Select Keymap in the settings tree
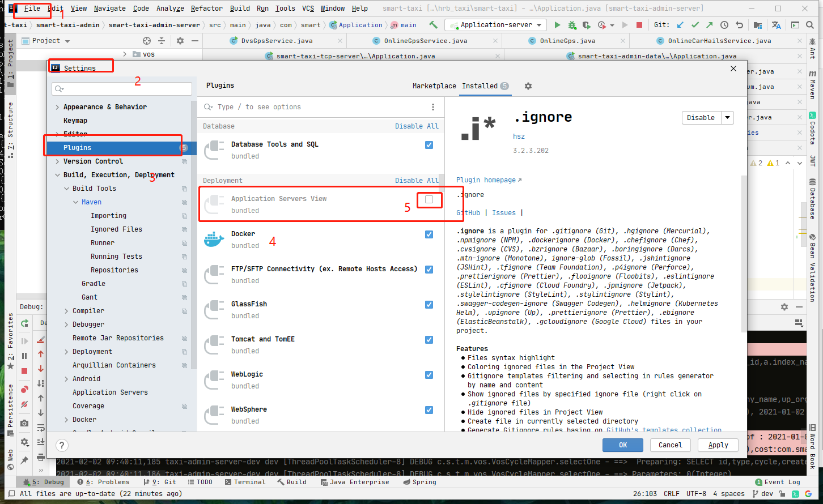Viewport: 823px width, 504px height. coord(75,121)
